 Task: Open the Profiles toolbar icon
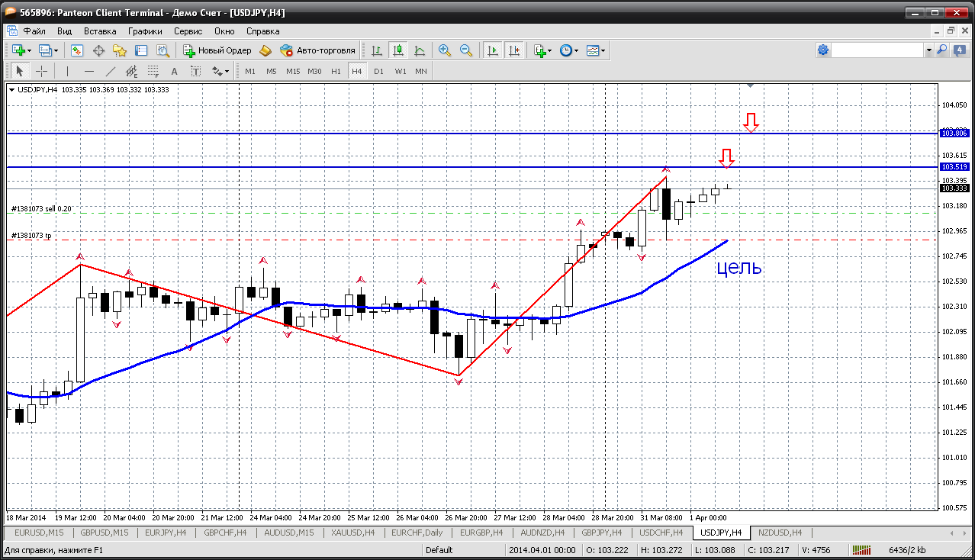click(45, 50)
